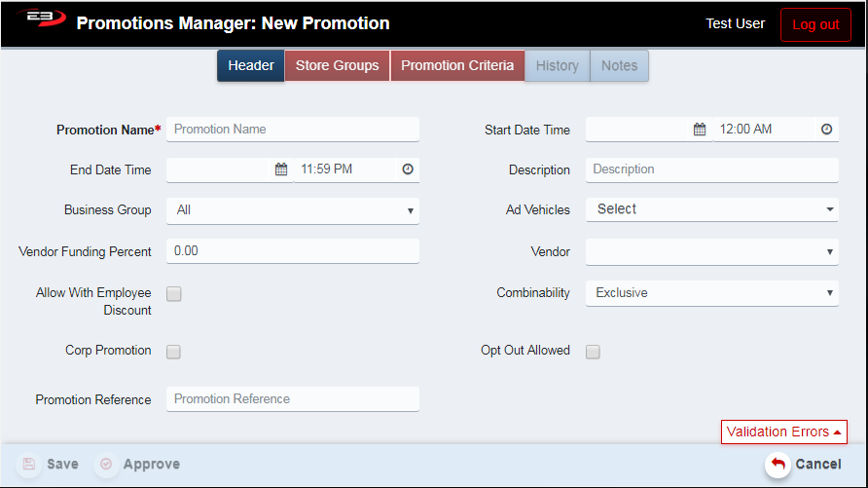The height and width of the screenshot is (488, 868).
Task: Open the Combinability dropdown
Action: (x=711, y=293)
